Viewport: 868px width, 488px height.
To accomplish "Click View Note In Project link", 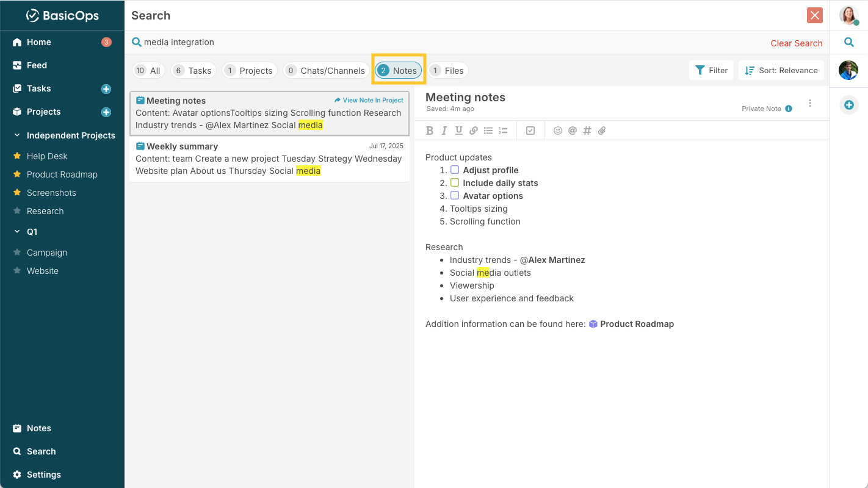I will pos(369,100).
